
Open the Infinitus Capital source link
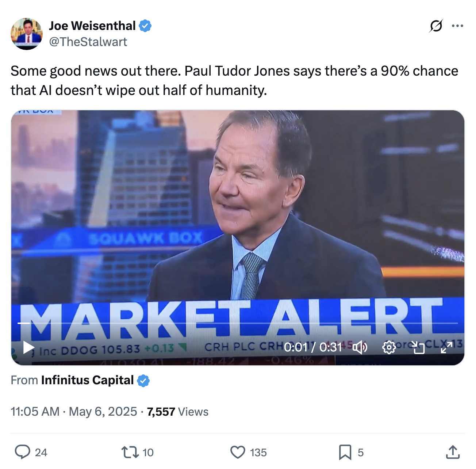pos(88,380)
